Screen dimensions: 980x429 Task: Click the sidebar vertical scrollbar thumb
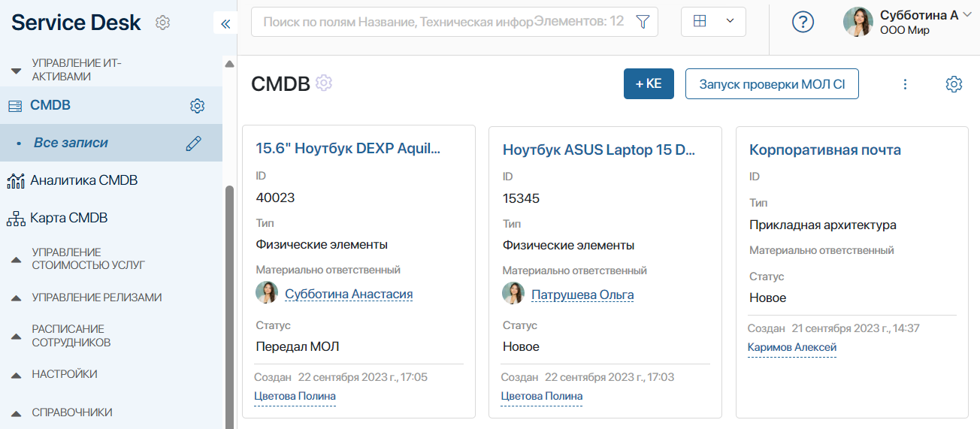coord(230,307)
